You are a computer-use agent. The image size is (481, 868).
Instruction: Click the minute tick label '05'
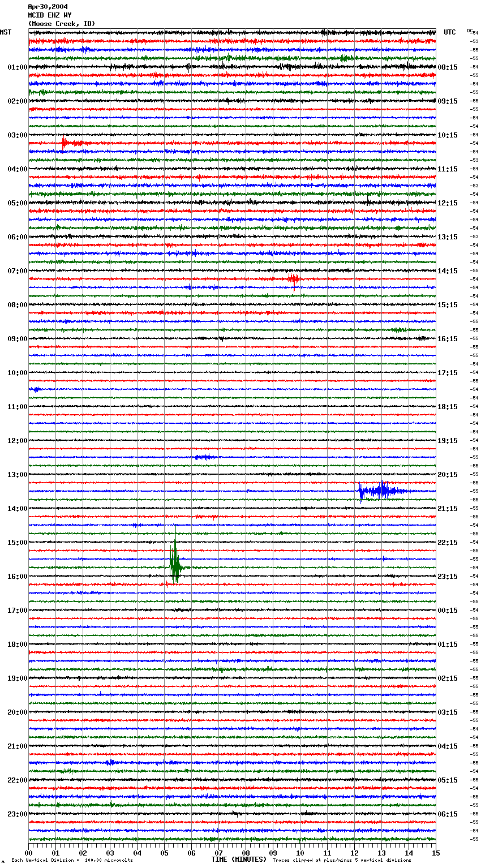164,853
